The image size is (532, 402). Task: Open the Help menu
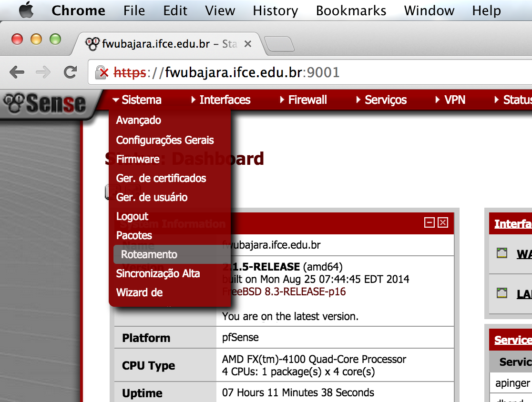487,10
